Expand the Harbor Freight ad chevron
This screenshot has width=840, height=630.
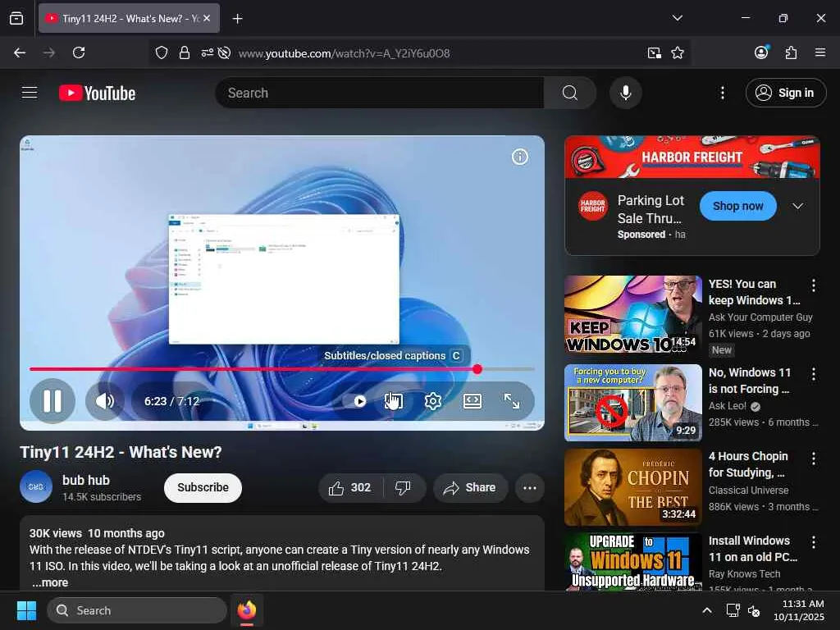797,206
